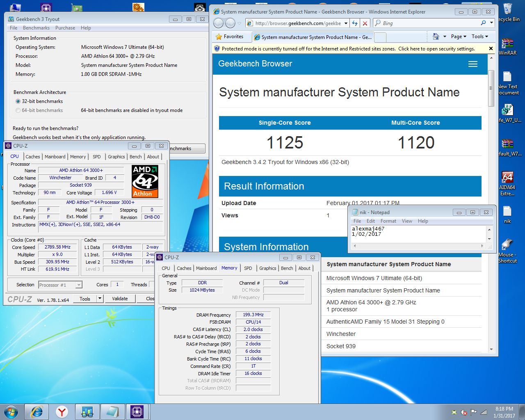Image resolution: width=525 pixels, height=420 pixels.
Task: Click the CPU-Z Validate button
Action: pos(120,299)
